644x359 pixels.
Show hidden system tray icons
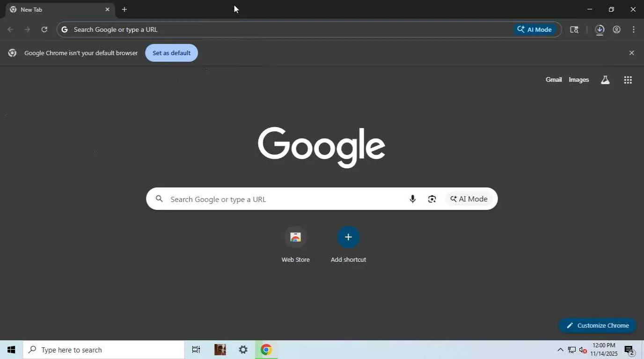point(560,350)
